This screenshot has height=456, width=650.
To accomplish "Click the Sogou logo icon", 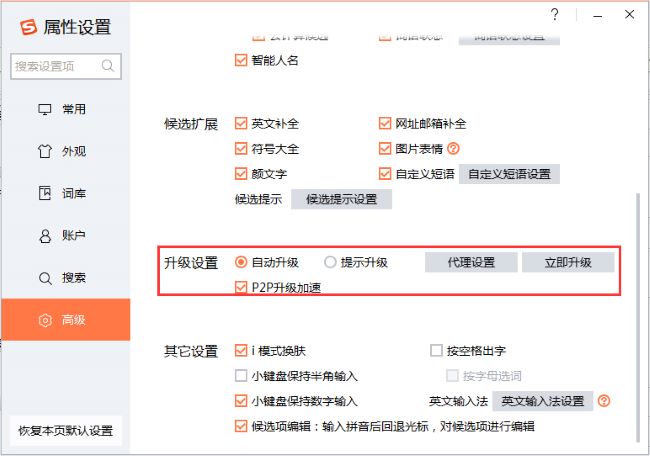I will (29, 27).
